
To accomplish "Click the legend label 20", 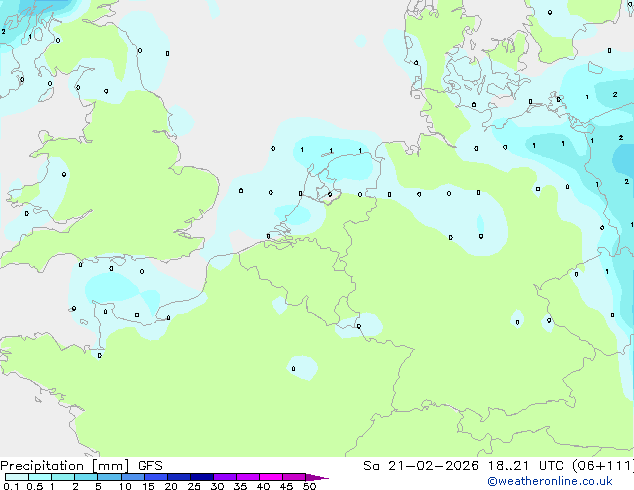I will 171,486.
